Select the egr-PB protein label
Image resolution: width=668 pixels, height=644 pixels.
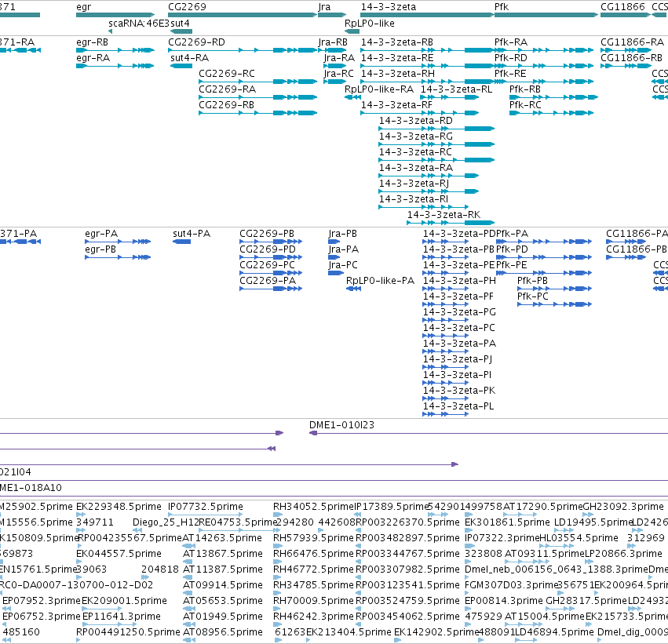[100, 249]
